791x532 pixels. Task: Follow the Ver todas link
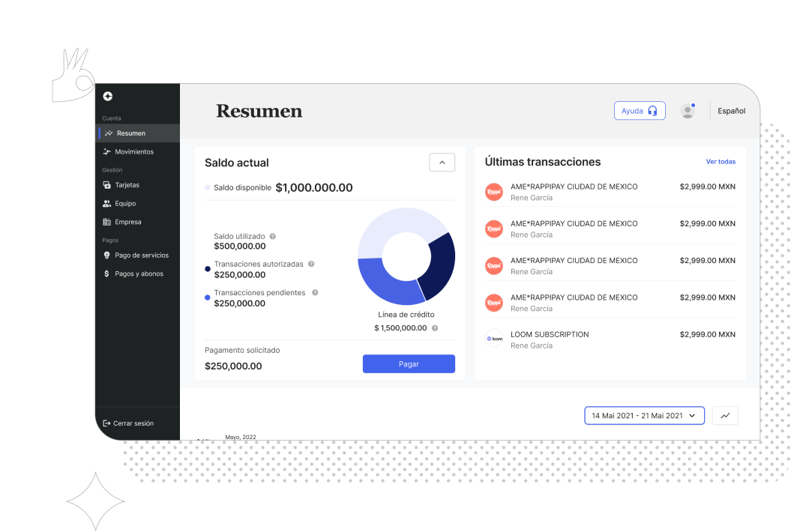click(x=721, y=162)
